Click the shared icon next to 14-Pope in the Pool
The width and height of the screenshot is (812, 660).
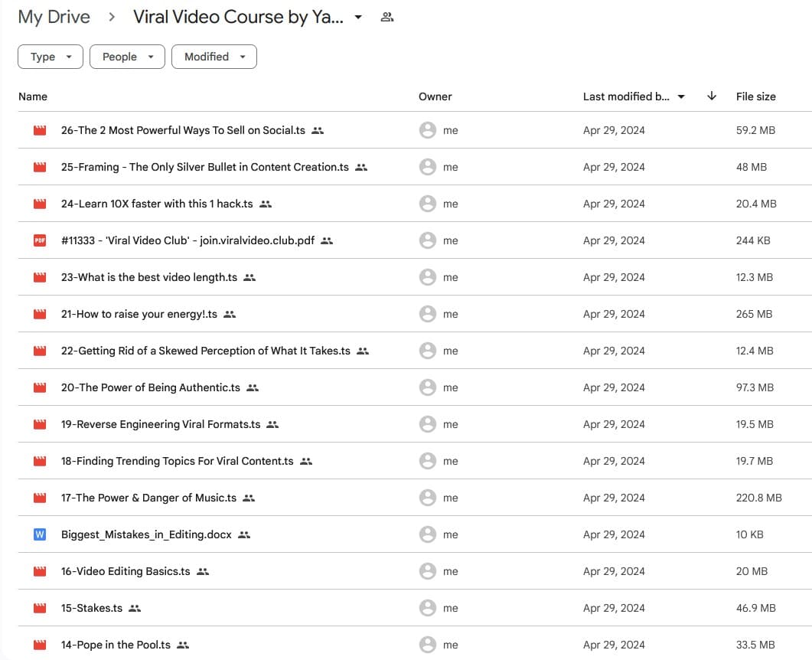click(183, 645)
